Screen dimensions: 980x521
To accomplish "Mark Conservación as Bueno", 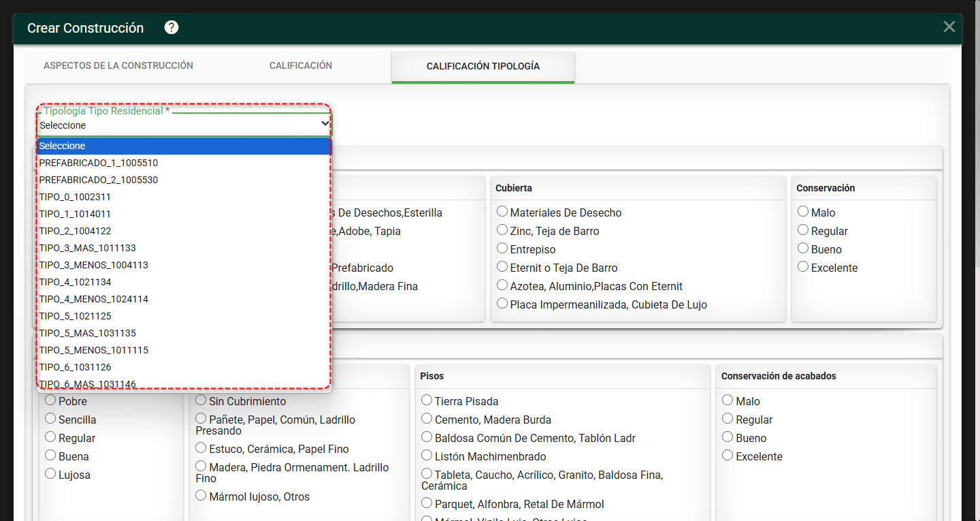I will (x=803, y=249).
